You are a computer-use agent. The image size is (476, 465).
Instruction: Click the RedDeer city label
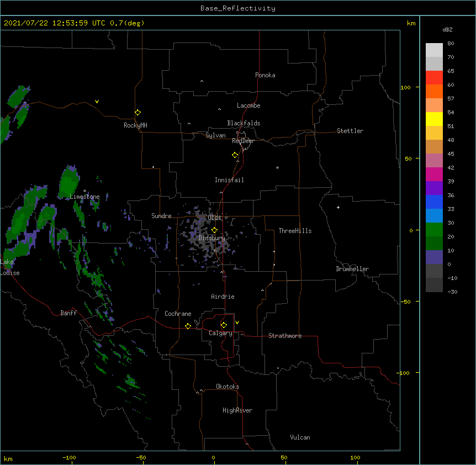[x=243, y=141]
